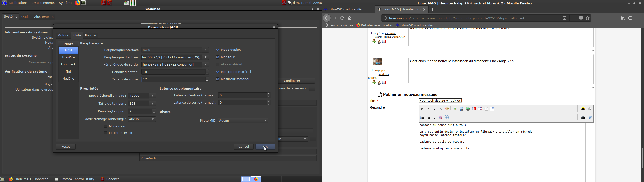Screen dimensions: 644x182
Task: Increase the Canaux d'entrée value
Action: tap(207, 71)
